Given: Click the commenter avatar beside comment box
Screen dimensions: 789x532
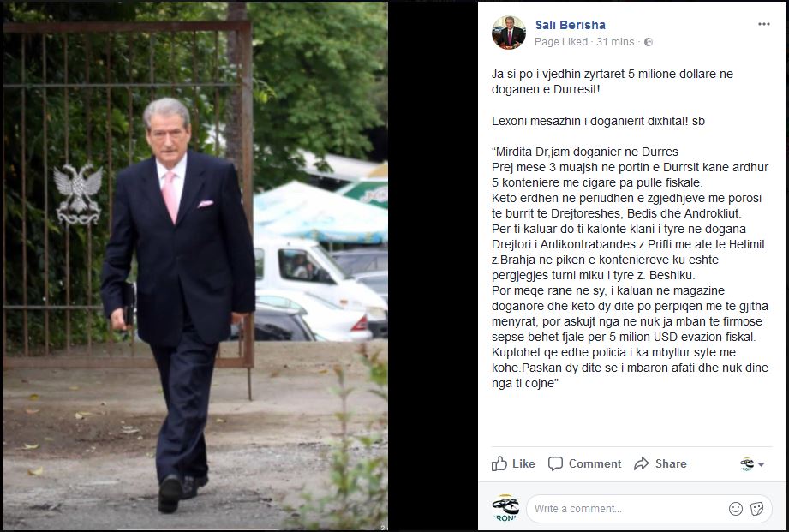Looking at the screenshot, I should click(505, 508).
